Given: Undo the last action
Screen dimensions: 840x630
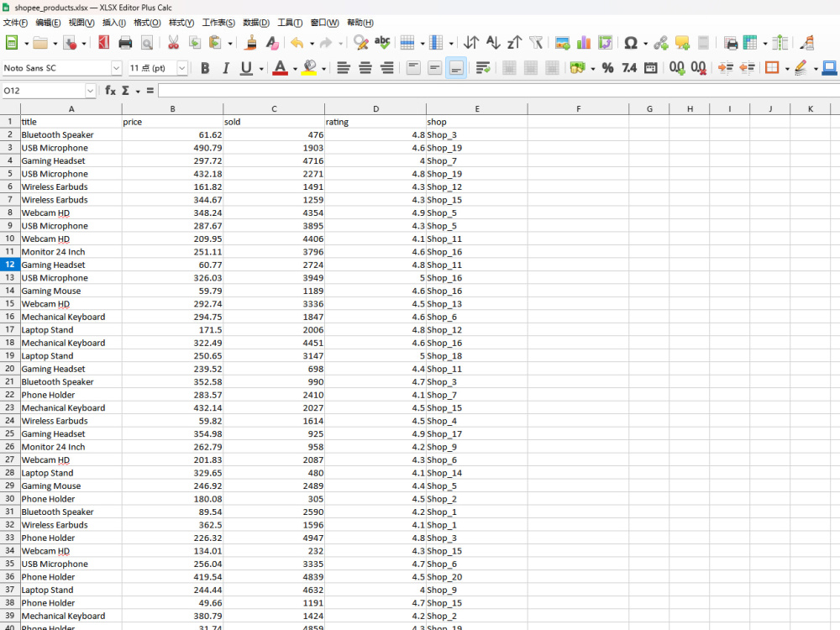Looking at the screenshot, I should point(297,42).
